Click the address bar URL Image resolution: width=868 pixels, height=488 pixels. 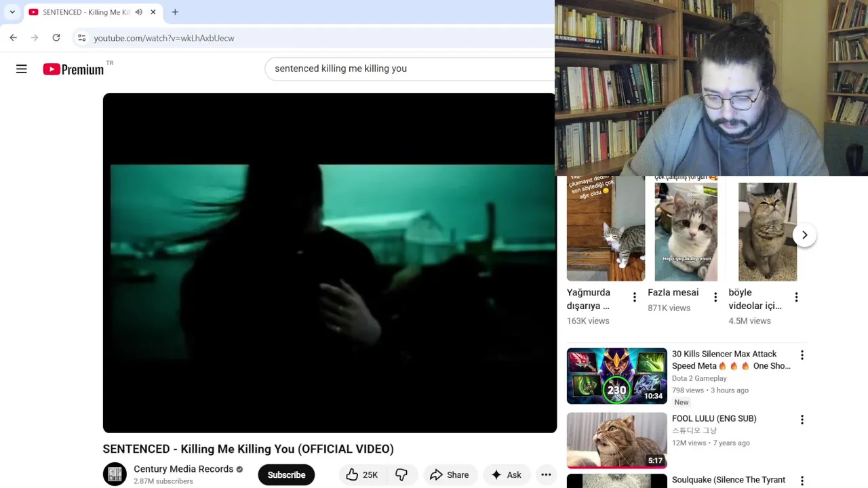164,38
